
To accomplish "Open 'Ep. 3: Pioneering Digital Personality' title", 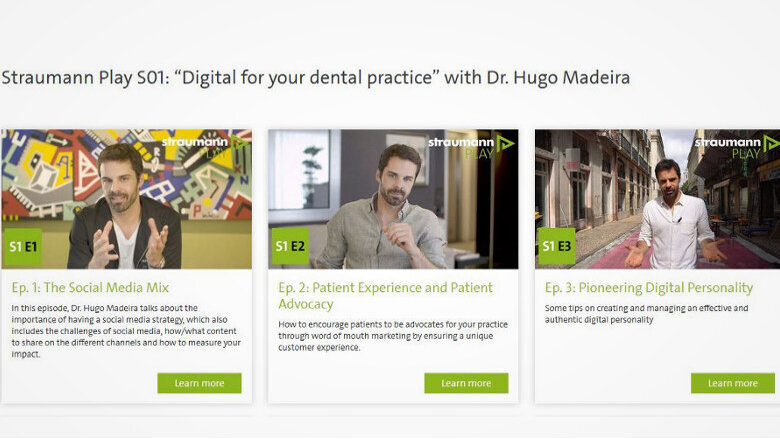I will (649, 287).
